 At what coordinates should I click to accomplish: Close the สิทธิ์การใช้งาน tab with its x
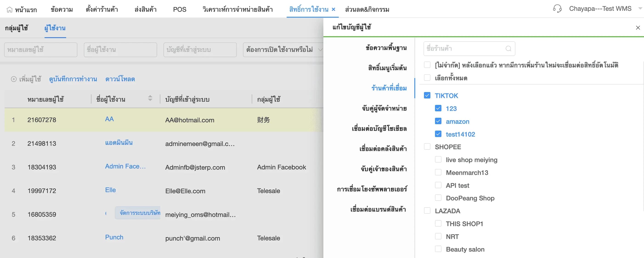pyautogui.click(x=333, y=9)
